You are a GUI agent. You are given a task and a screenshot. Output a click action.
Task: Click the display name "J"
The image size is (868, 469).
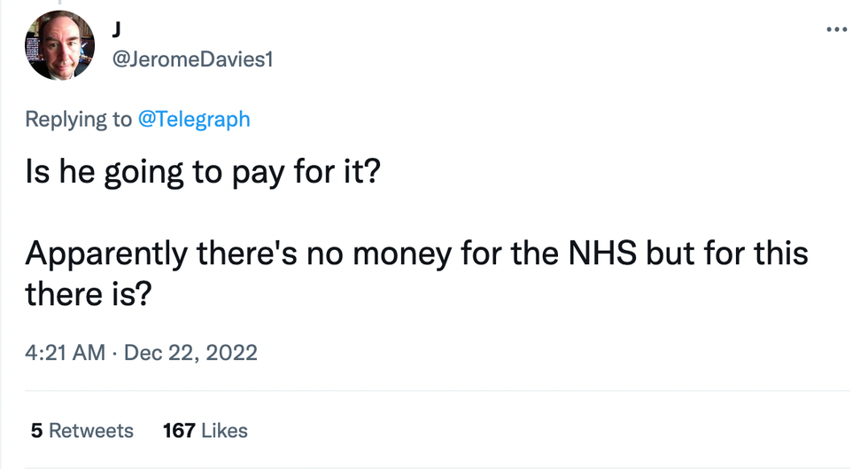(118, 29)
